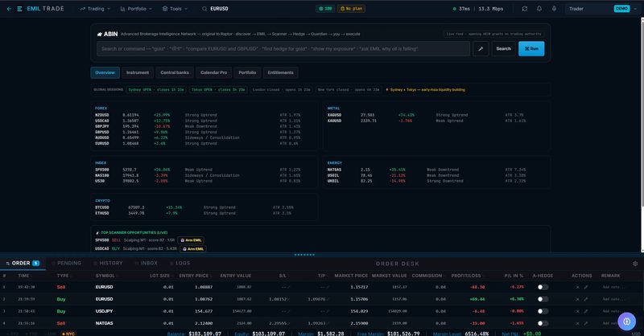
Task: Sort orders by the TYPE column header
Action: pos(63,276)
